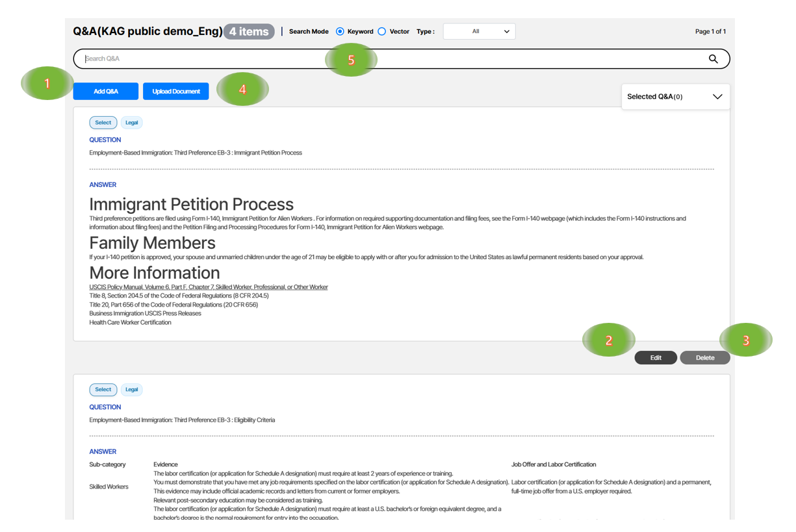
Task: Click the magnifying glass search icon
Action: 713,59
